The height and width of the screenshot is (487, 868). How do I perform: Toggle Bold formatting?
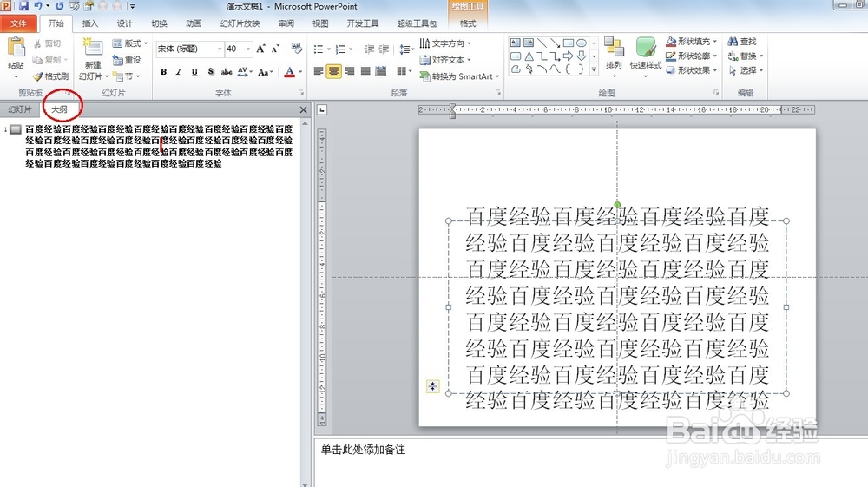163,72
